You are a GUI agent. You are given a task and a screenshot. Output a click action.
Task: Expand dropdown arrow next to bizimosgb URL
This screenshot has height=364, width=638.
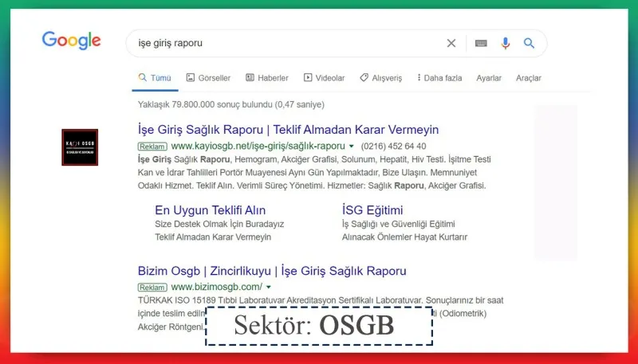coord(269,288)
